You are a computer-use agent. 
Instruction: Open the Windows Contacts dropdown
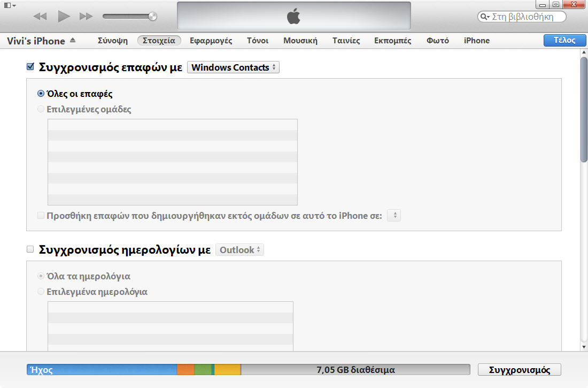point(233,67)
